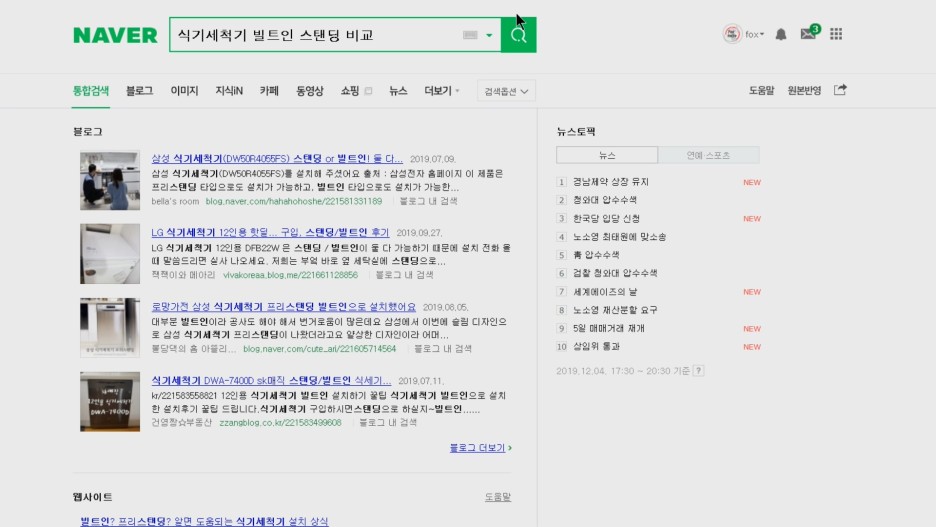936x527 pixels.
Task: Open the services grid icon
Action: tap(836, 34)
